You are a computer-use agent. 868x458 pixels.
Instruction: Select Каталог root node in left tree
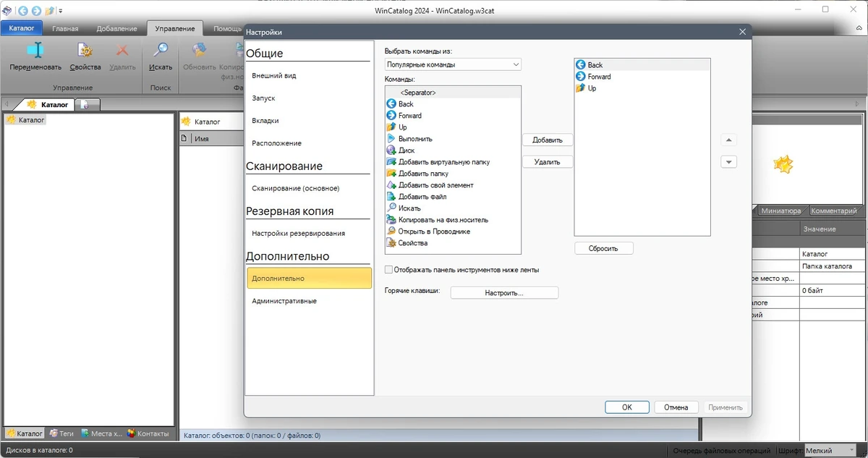click(x=25, y=120)
